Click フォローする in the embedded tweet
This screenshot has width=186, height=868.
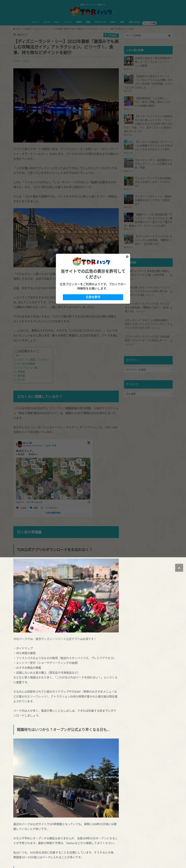[50, 445]
